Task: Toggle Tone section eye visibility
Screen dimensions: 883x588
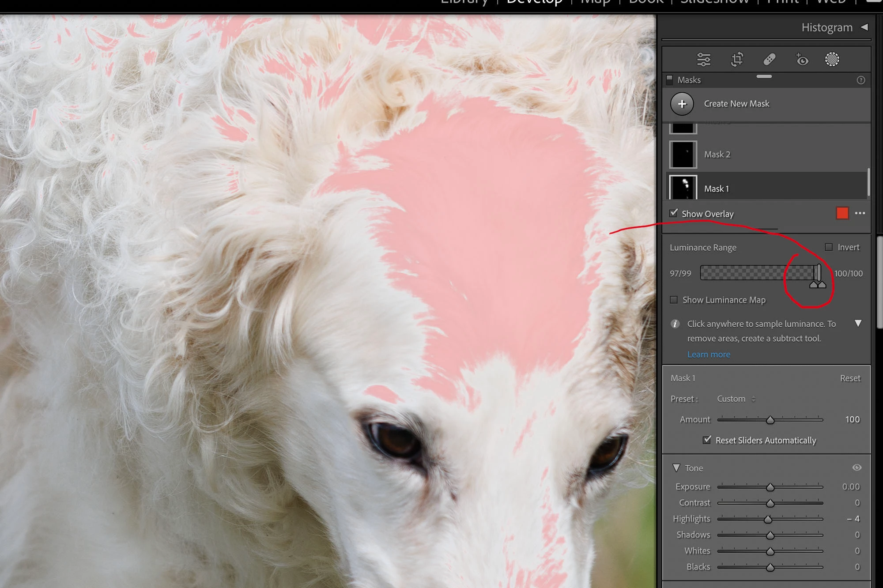Action: point(857,467)
